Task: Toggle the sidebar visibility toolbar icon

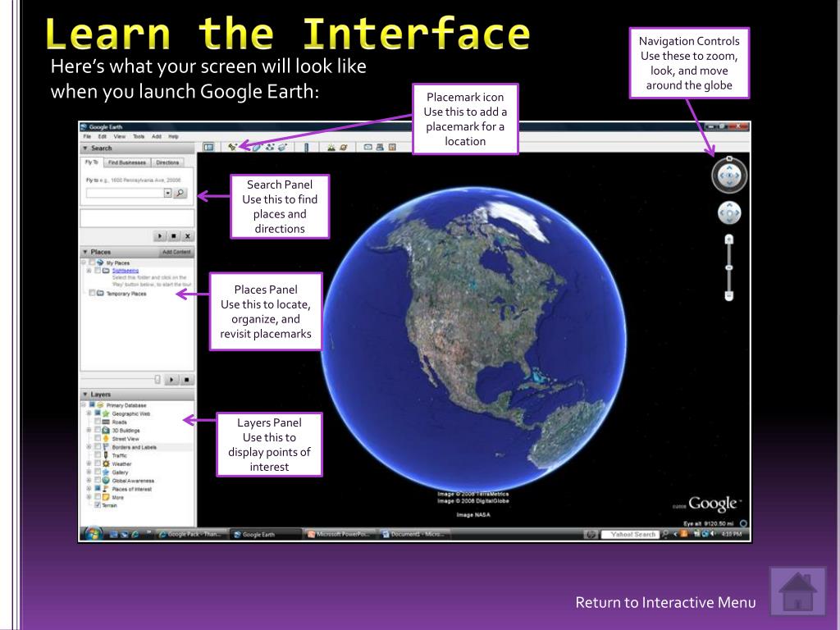Action: click(208, 148)
